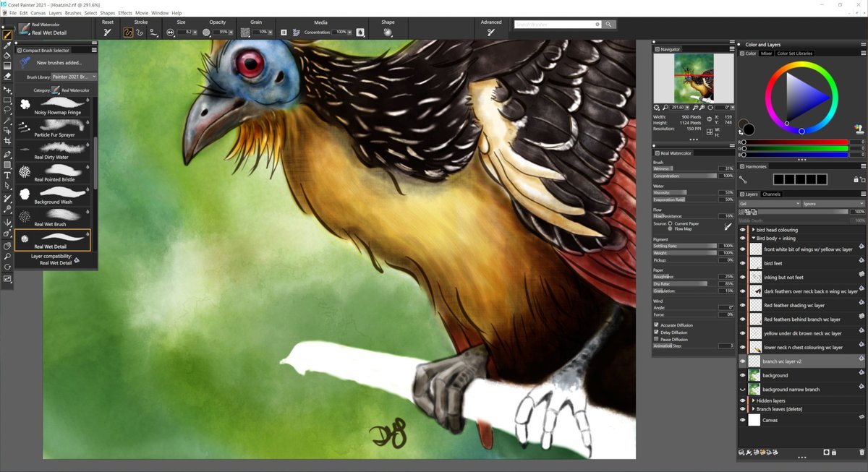Switch to the Color Set Libraries tab
This screenshot has height=472, width=868.
[x=795, y=53]
